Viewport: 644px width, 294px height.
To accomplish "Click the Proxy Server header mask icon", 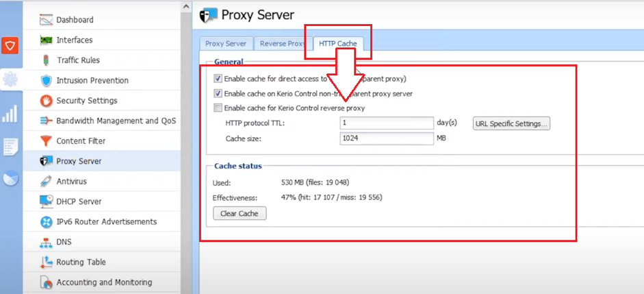I will [x=208, y=15].
